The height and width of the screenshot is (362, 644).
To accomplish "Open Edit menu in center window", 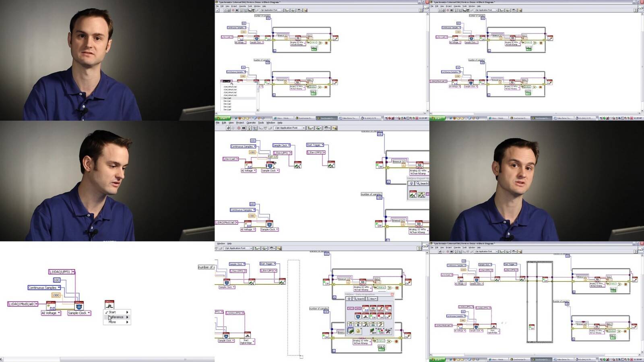I will tap(224, 123).
